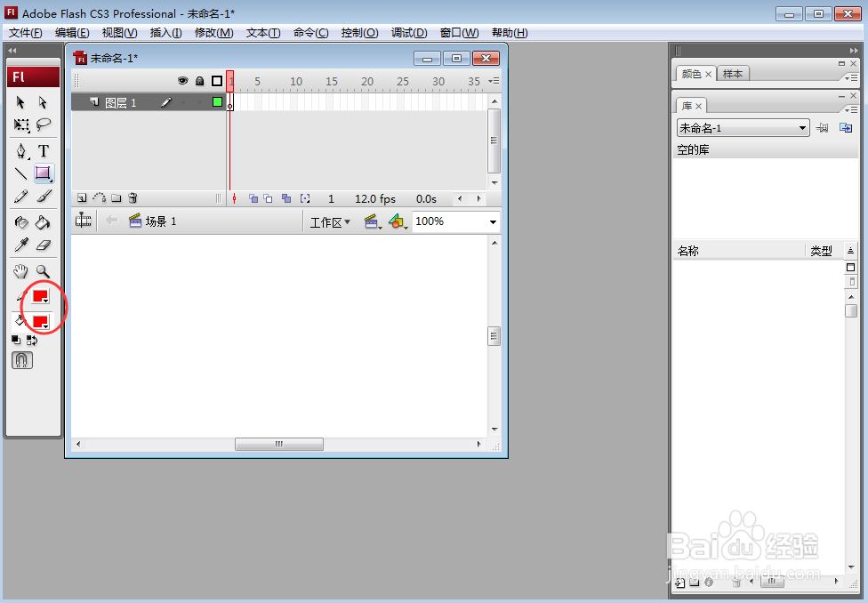Screen dimensions: 868x603
Task: Insert a layer folder
Action: point(117,197)
